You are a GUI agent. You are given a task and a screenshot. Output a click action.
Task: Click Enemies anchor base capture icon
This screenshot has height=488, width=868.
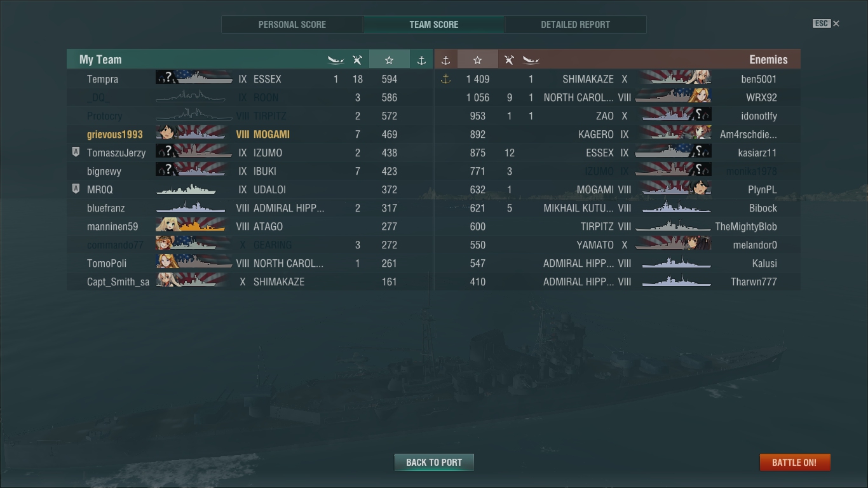coord(445,60)
